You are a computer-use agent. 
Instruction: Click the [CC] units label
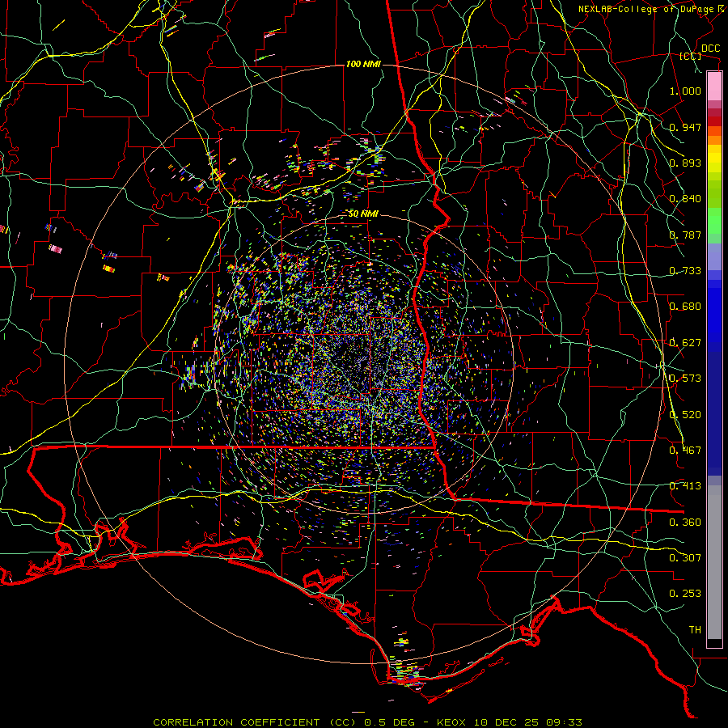click(690, 56)
